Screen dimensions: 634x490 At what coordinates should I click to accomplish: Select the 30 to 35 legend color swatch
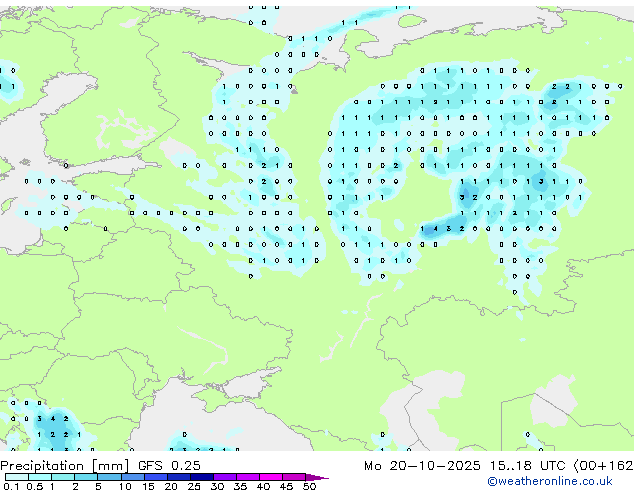(225, 477)
